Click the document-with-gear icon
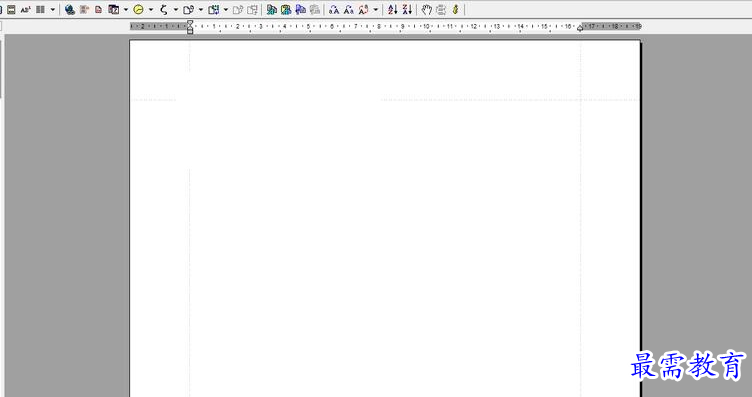Image resolution: width=752 pixels, height=397 pixels. coord(188,9)
